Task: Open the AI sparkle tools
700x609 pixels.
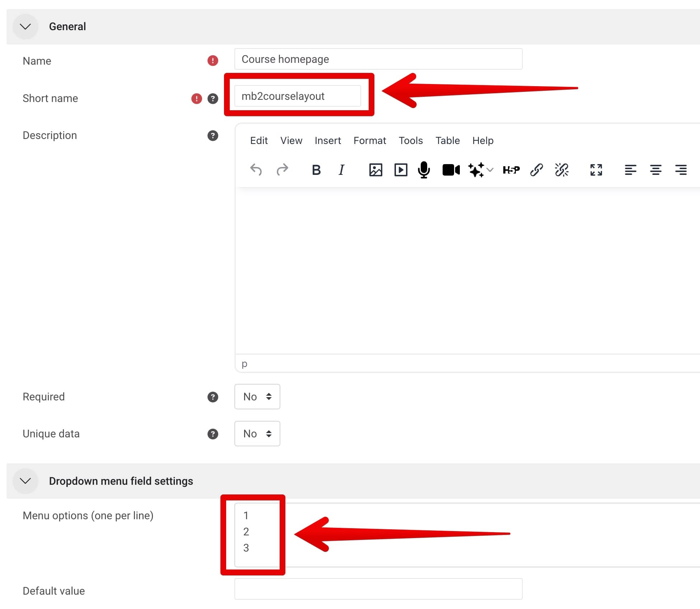Action: click(476, 170)
